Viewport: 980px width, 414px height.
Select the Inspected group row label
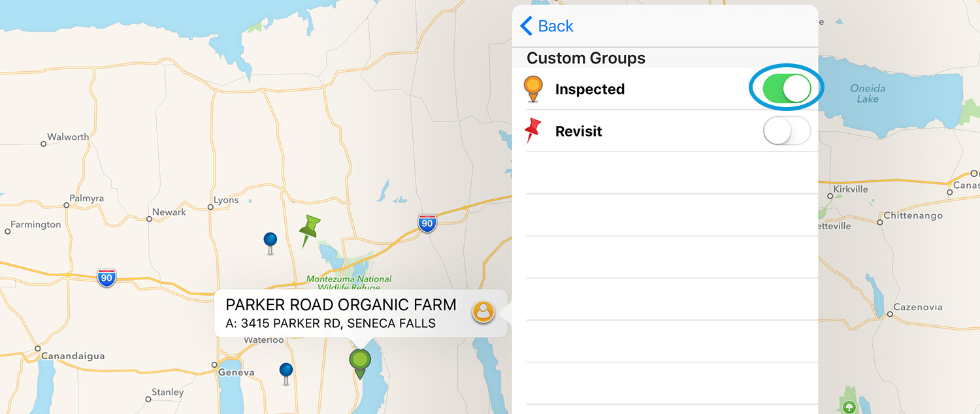[x=590, y=89]
